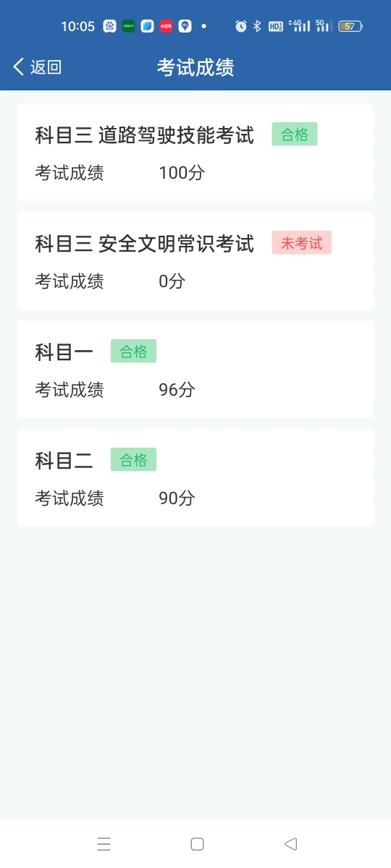
Task: Tap the 合格 badge next to 科目二
Action: 133,460
